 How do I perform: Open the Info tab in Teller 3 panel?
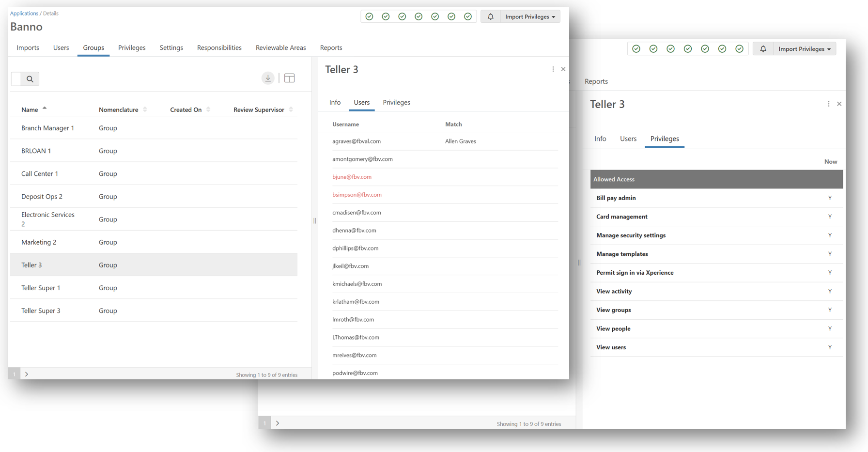tap(335, 102)
